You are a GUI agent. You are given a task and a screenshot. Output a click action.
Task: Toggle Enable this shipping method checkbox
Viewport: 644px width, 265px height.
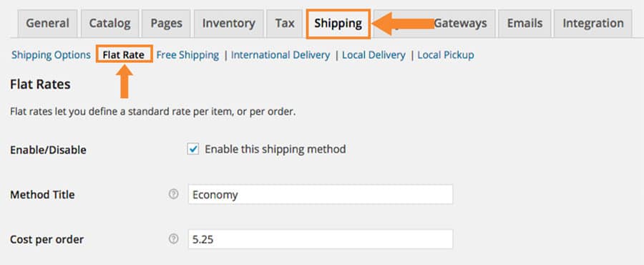(193, 149)
